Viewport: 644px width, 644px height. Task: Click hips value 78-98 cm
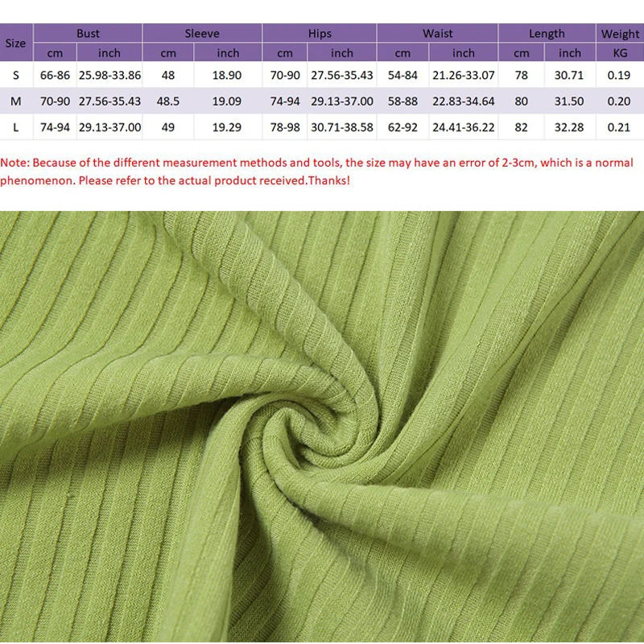tap(285, 127)
